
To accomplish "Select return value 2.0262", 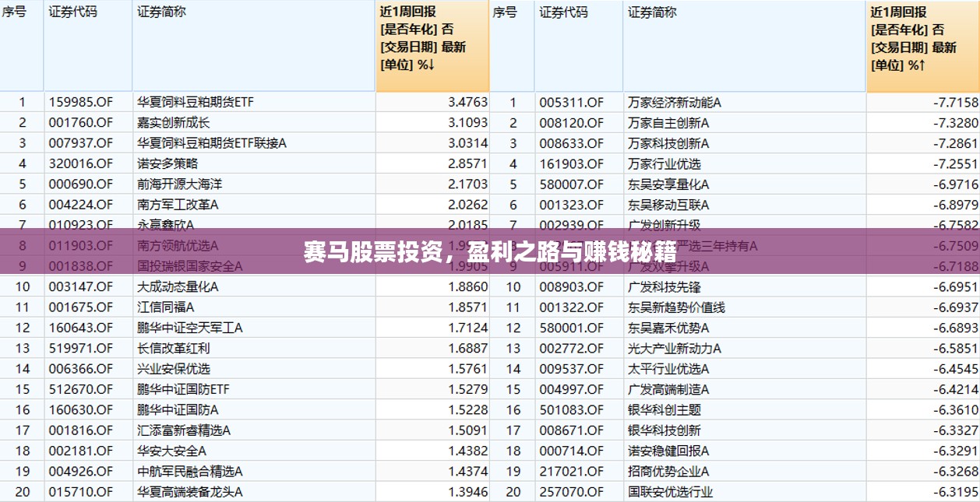I will (x=467, y=205).
